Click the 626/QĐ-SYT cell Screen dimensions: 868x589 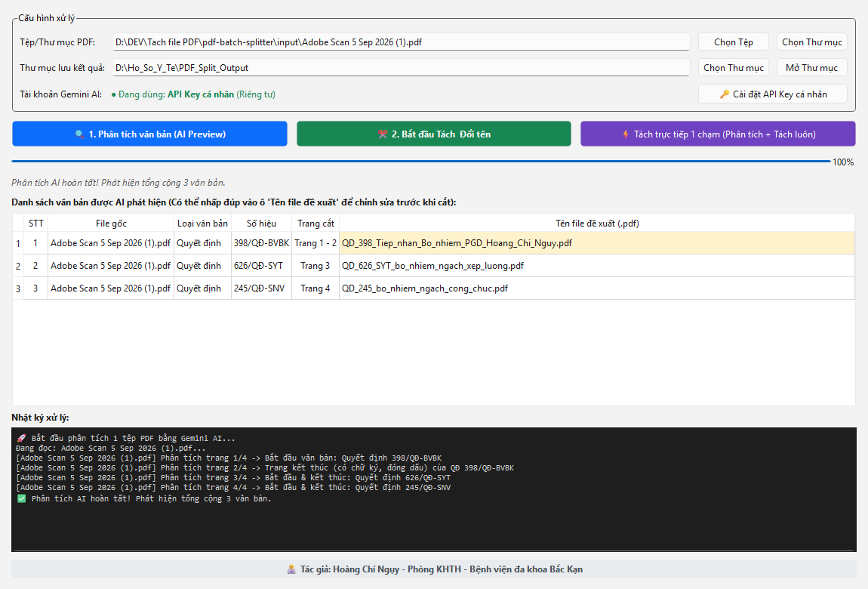pos(261,266)
